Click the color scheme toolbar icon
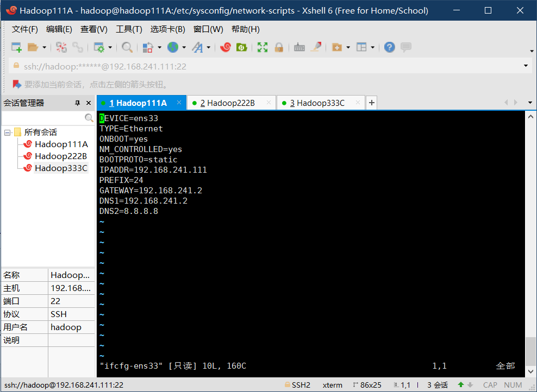The image size is (537, 392). (148, 47)
